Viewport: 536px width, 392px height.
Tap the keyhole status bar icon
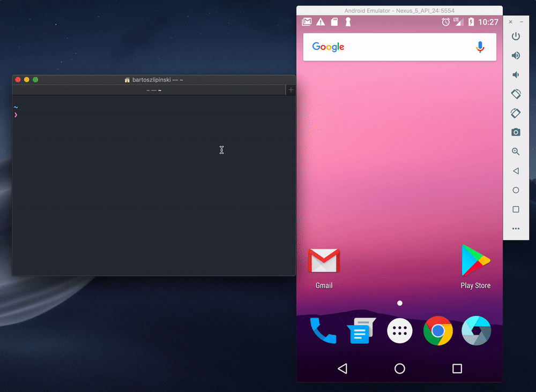348,22
